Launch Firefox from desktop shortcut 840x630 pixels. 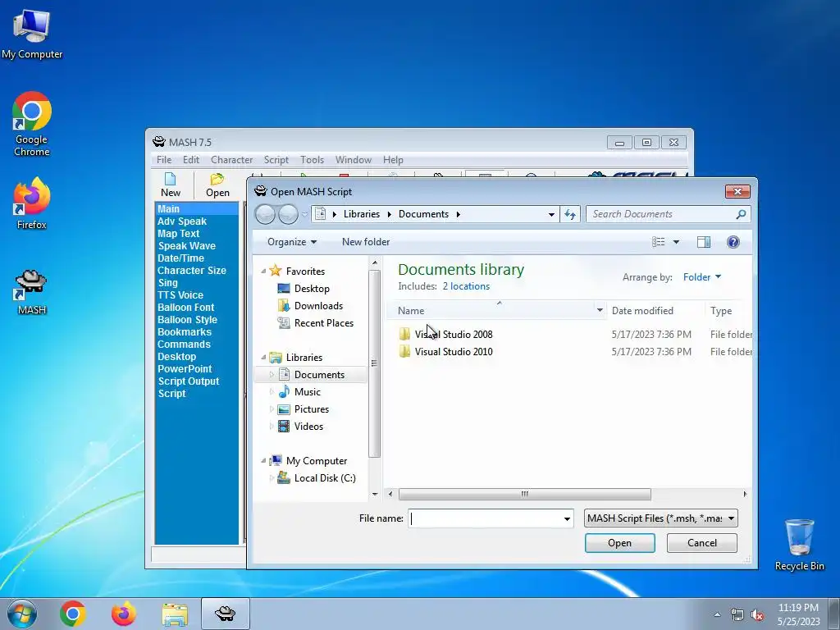(32, 204)
